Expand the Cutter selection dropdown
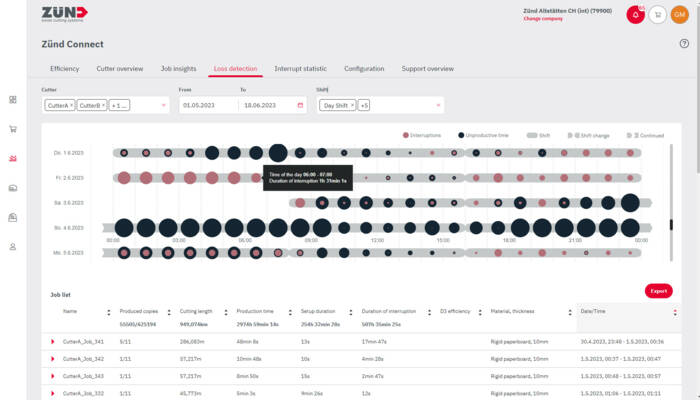 164,105
